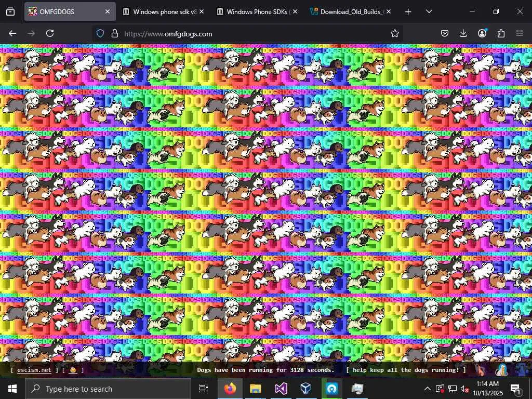Viewport: 532px width, 399px height.
Task: Open the network status tray icon
Action: pos(453,389)
